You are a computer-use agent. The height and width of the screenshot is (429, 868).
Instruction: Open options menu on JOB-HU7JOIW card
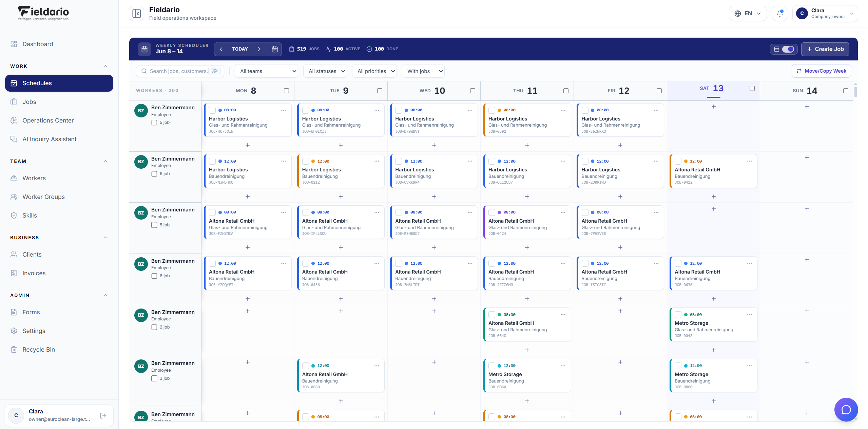pyautogui.click(x=284, y=110)
